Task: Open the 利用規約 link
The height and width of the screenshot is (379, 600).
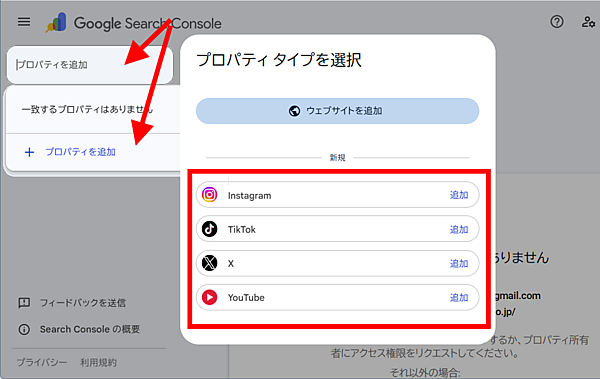Action: pyautogui.click(x=98, y=363)
